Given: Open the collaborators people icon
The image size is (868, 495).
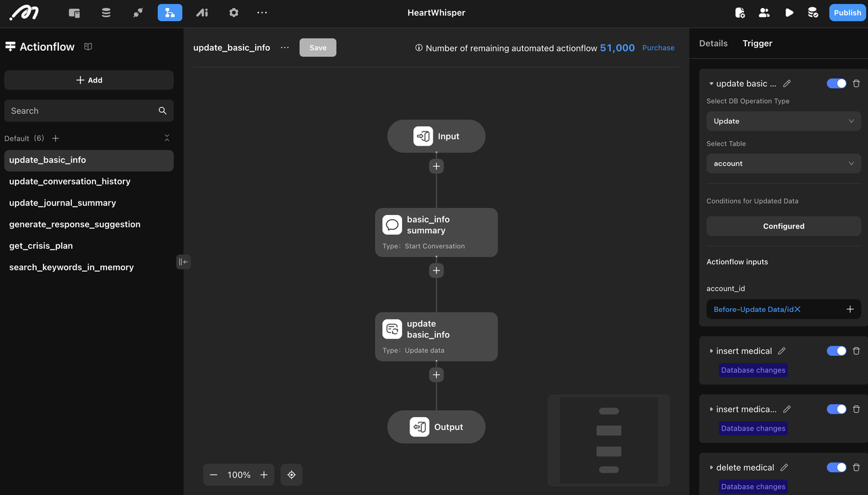Looking at the screenshot, I should [x=764, y=13].
